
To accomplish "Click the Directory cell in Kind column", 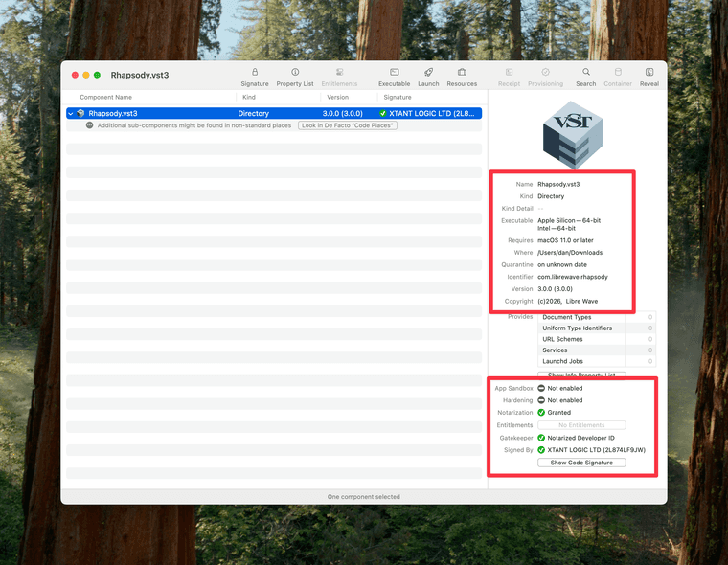I will (x=254, y=113).
